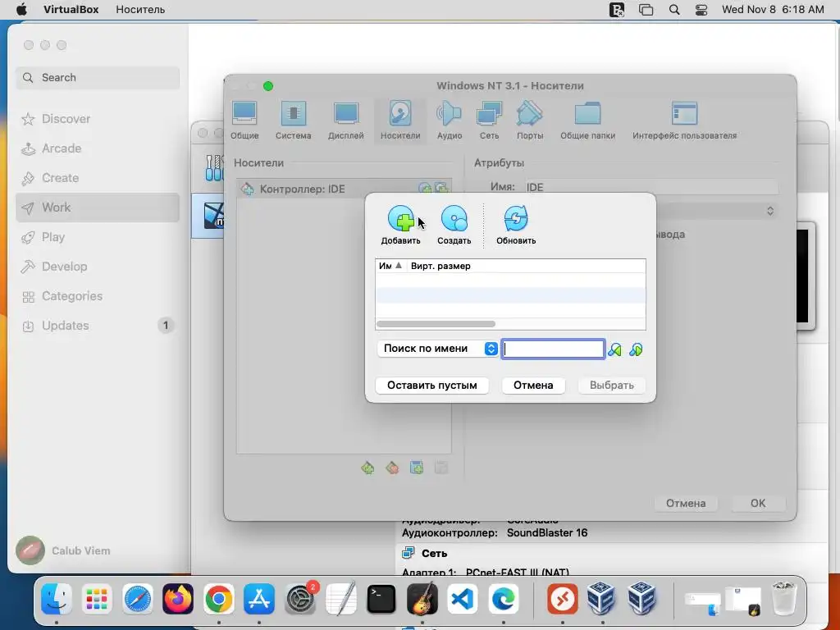This screenshot has height=630, width=840.
Task: Select Контроллер: IDE in storage tree
Action: [344, 189]
